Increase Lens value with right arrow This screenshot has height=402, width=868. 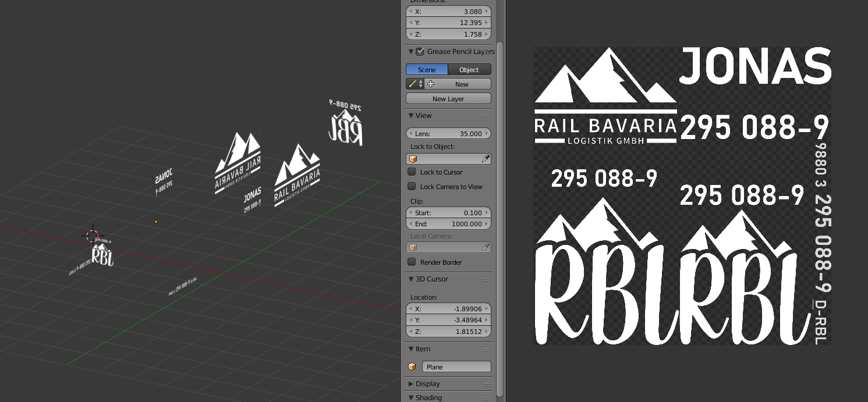(x=487, y=134)
